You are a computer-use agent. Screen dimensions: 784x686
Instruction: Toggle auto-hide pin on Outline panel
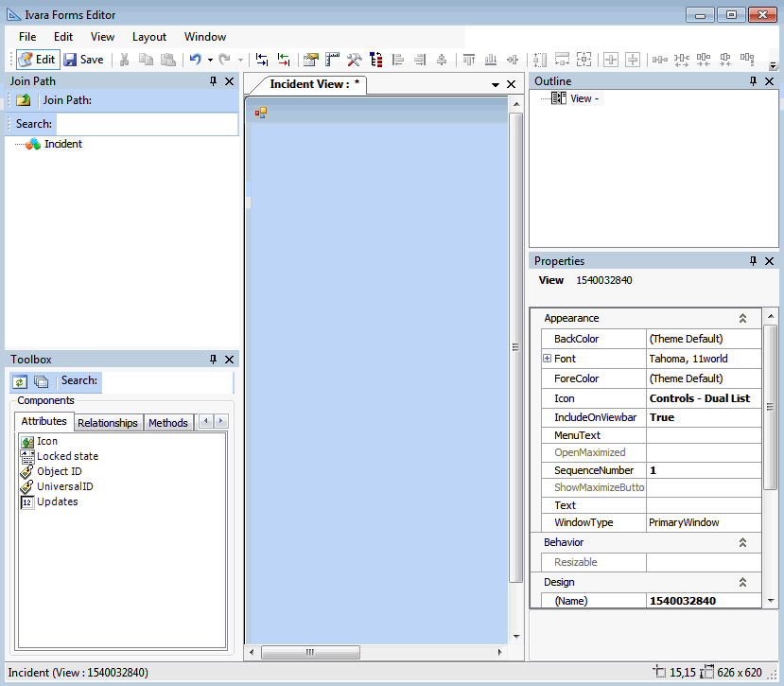(754, 81)
